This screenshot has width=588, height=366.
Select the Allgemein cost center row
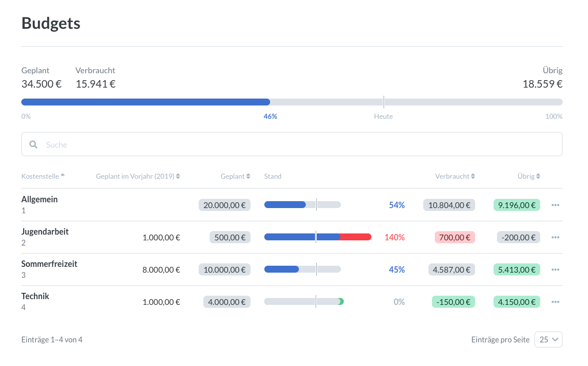pyautogui.click(x=40, y=199)
